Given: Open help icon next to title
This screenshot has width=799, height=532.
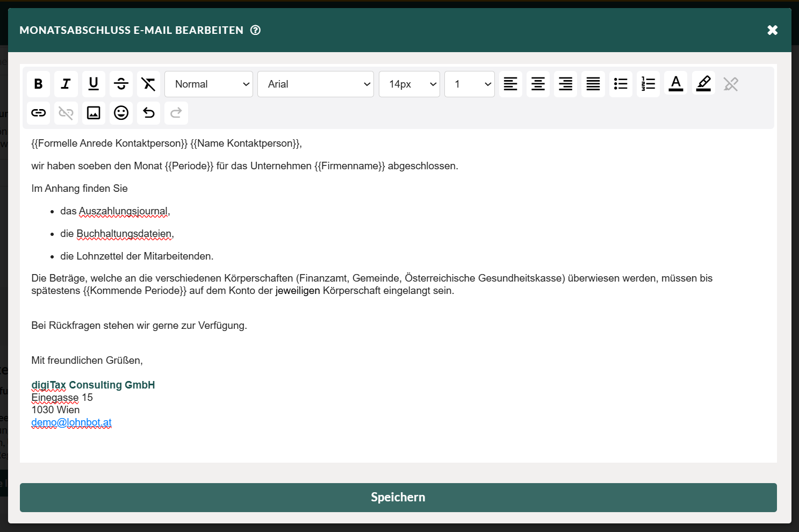Looking at the screenshot, I should (x=256, y=30).
